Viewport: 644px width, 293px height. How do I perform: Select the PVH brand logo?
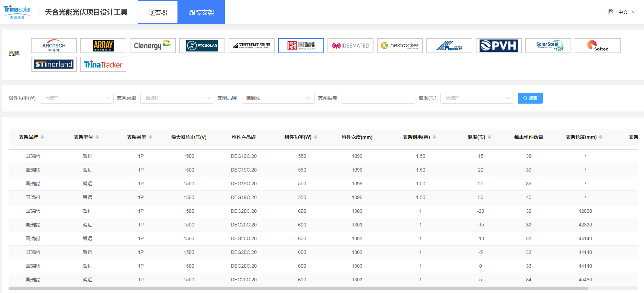(499, 46)
